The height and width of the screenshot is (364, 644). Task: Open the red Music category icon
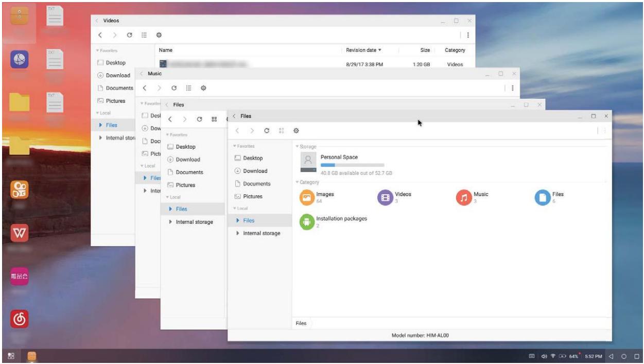pyautogui.click(x=464, y=197)
